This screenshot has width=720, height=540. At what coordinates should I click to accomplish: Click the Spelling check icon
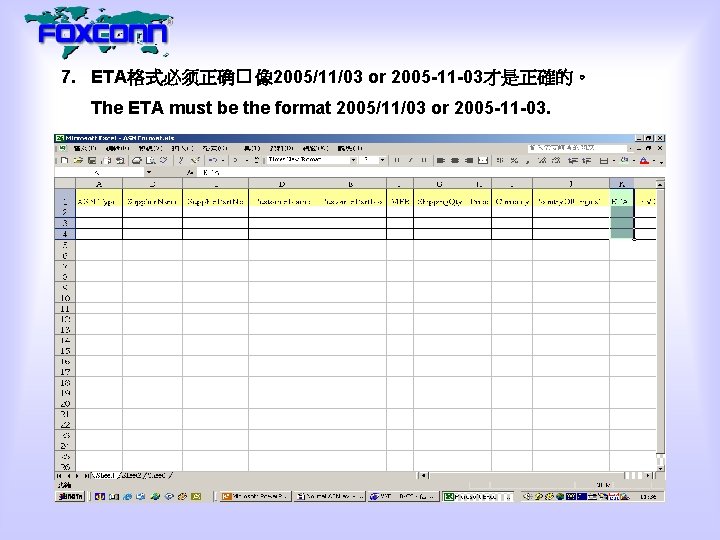[x=163, y=160]
